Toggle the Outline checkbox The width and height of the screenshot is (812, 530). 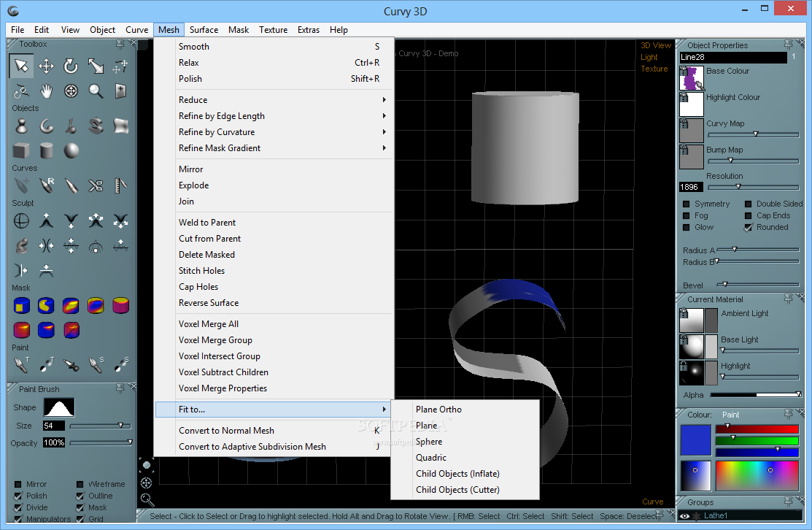80,496
